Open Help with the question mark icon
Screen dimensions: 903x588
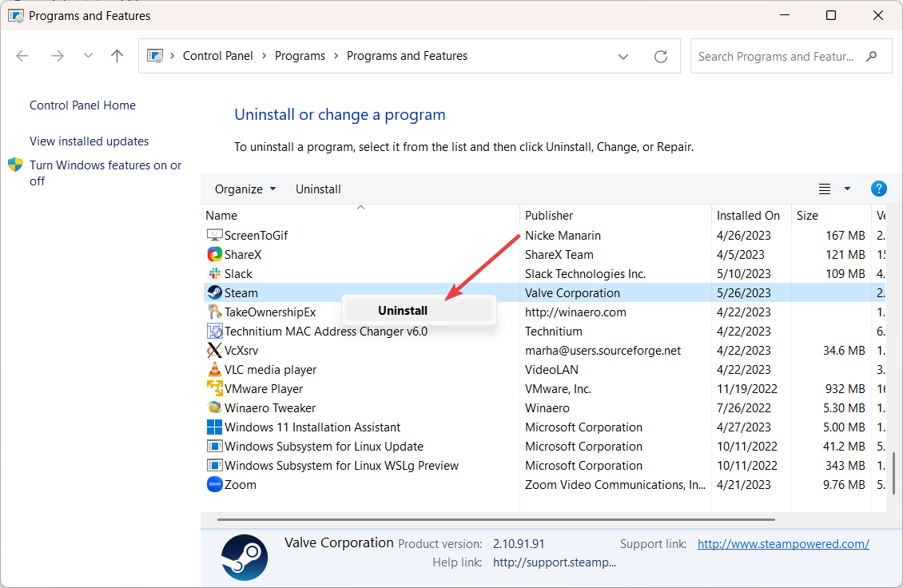coord(878,189)
